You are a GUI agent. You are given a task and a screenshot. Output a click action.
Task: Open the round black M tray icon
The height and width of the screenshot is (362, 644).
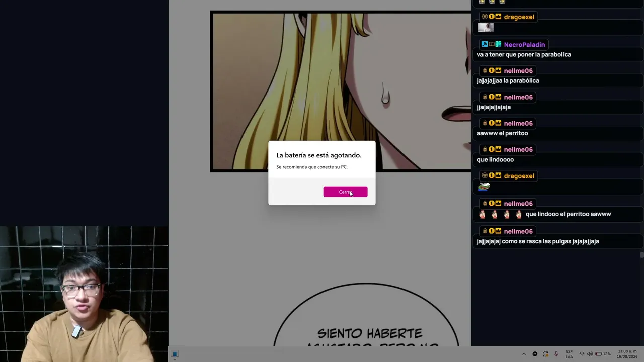pyautogui.click(x=535, y=354)
